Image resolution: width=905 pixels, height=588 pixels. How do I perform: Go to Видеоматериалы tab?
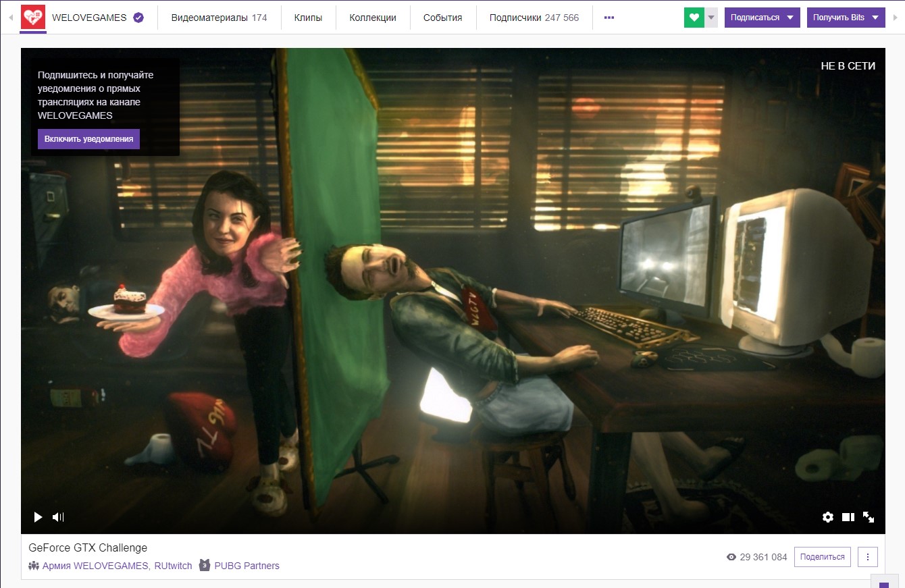coord(219,18)
